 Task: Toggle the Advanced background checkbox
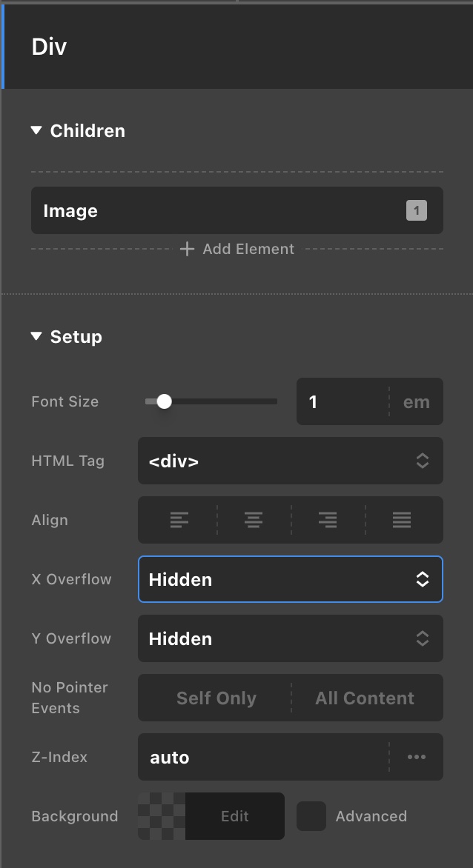click(x=311, y=816)
